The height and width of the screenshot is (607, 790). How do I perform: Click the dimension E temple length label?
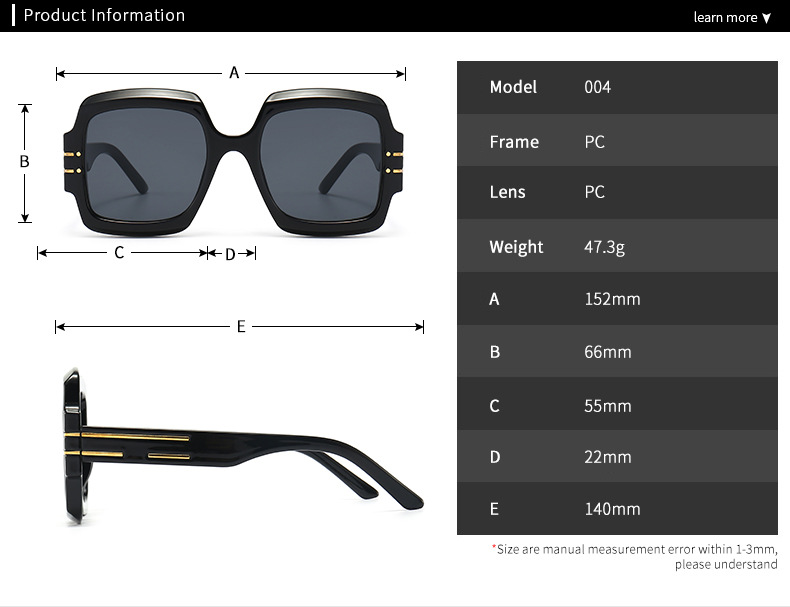(241, 326)
